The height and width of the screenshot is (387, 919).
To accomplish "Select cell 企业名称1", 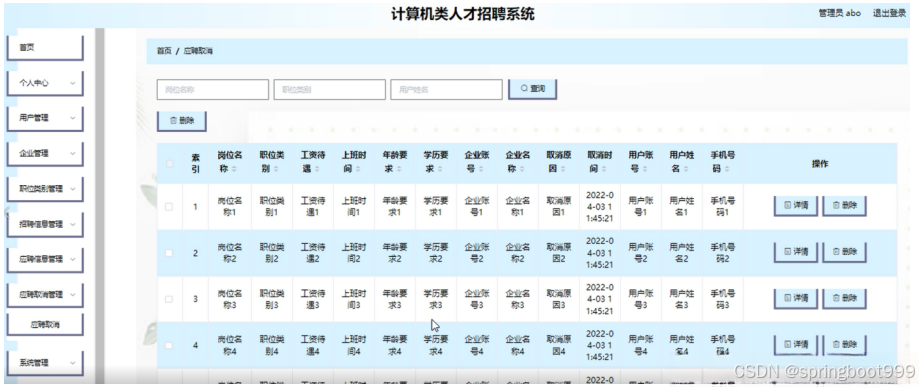I will 518,206.
